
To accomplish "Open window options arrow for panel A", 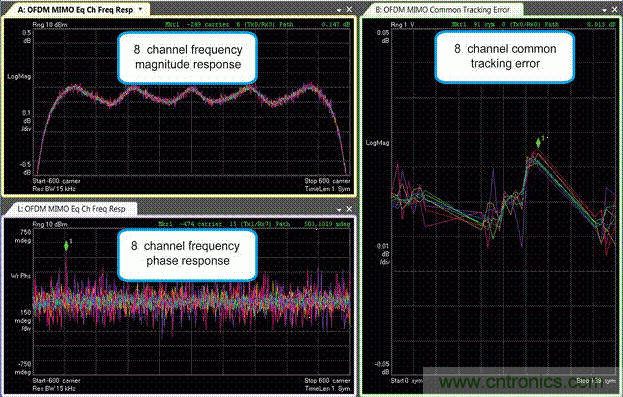I will coord(339,10).
